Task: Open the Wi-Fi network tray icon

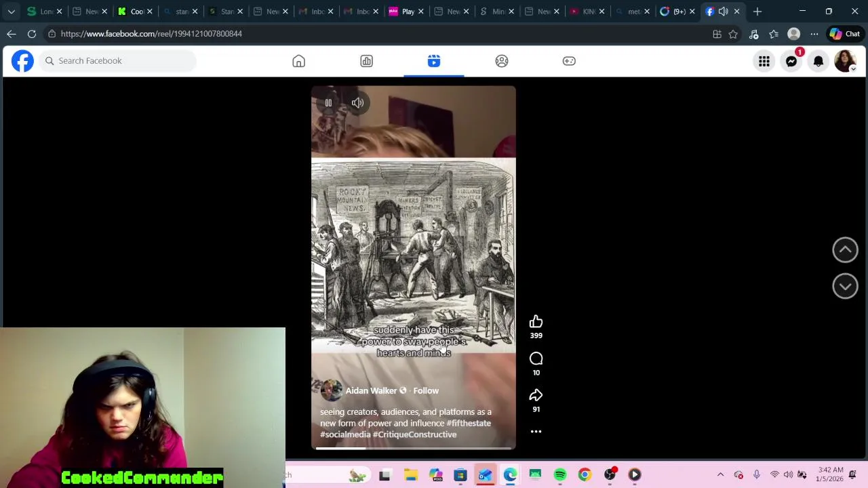Action: click(774, 475)
